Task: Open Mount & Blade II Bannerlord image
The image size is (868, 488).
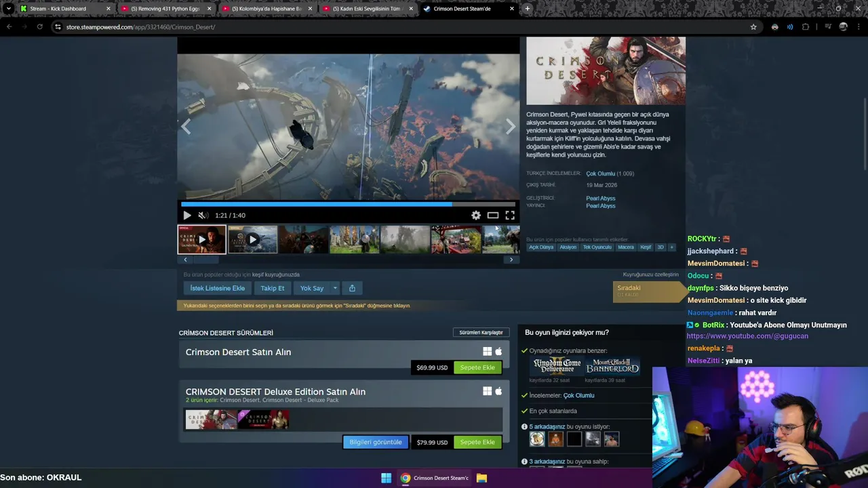Action: [613, 366]
